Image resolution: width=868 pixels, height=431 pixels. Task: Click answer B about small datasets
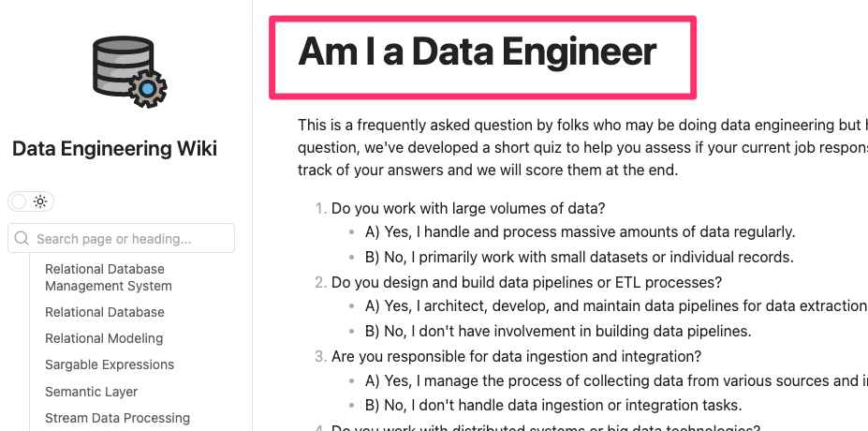pyautogui.click(x=580, y=257)
